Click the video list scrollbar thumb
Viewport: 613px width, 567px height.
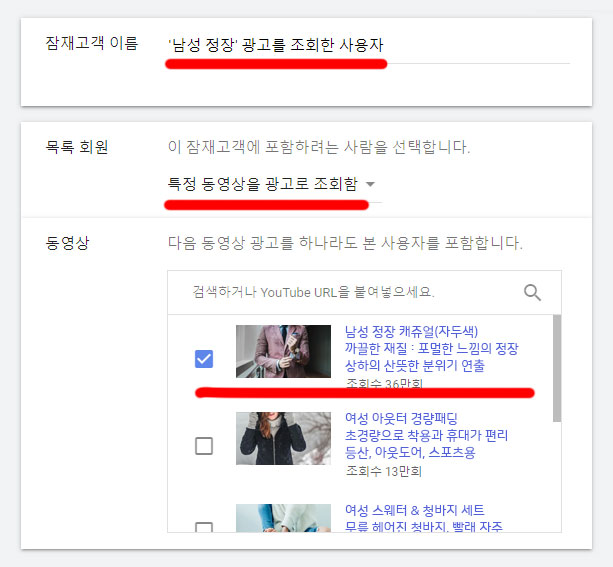557,368
